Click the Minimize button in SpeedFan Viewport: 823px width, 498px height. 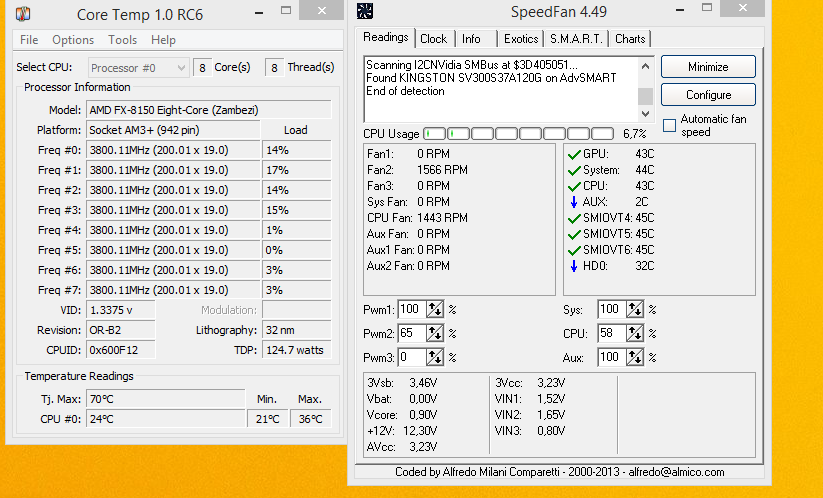[x=708, y=67]
